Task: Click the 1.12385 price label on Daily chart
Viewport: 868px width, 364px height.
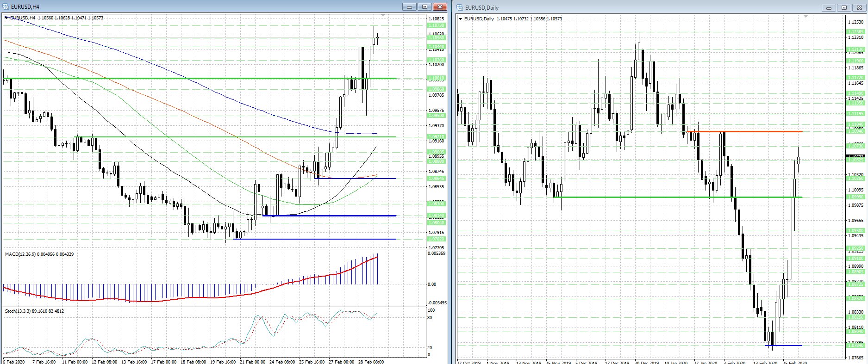Action: [x=856, y=32]
